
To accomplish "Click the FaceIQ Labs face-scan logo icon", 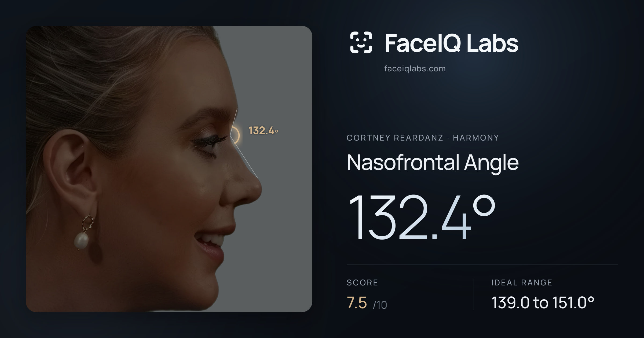I will pyautogui.click(x=361, y=42).
